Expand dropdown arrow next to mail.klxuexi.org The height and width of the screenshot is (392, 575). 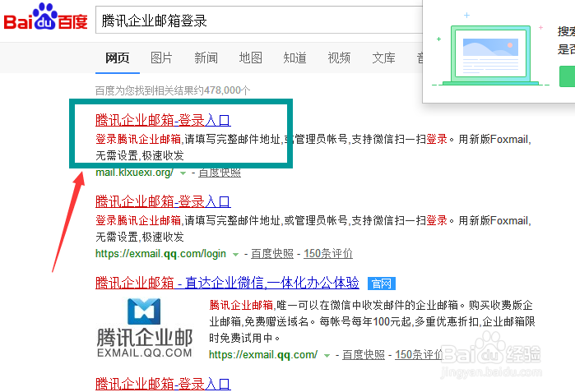[183, 173]
